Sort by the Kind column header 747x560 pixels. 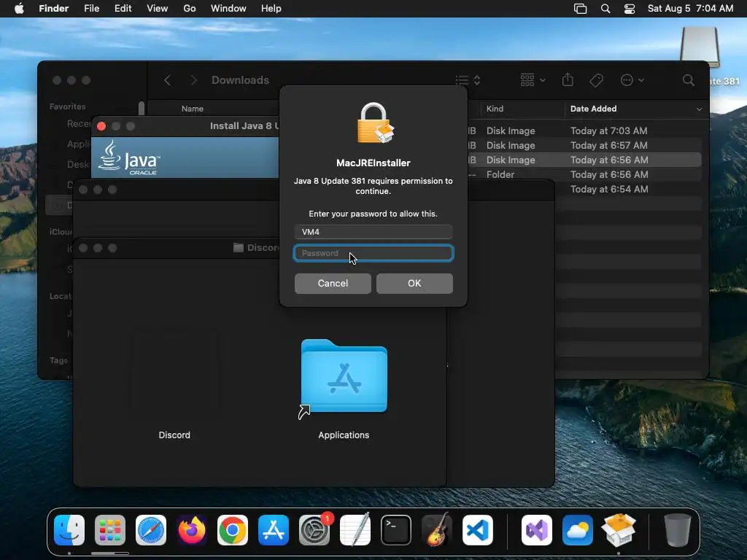495,109
